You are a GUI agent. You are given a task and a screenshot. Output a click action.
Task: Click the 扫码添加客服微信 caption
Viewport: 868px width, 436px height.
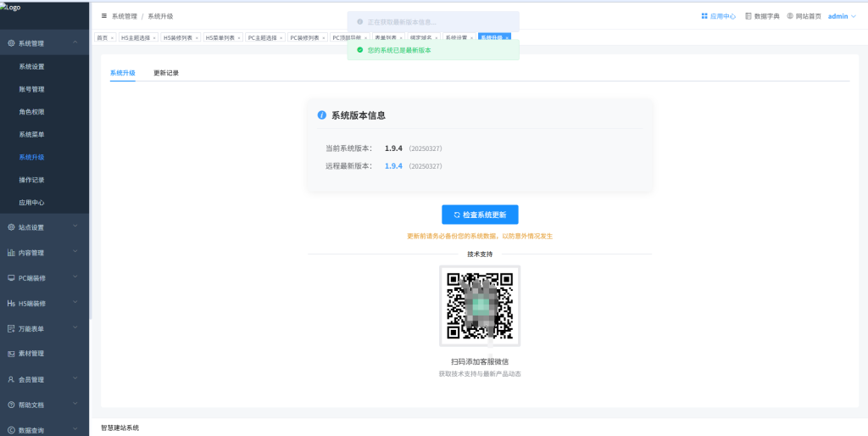click(x=480, y=361)
